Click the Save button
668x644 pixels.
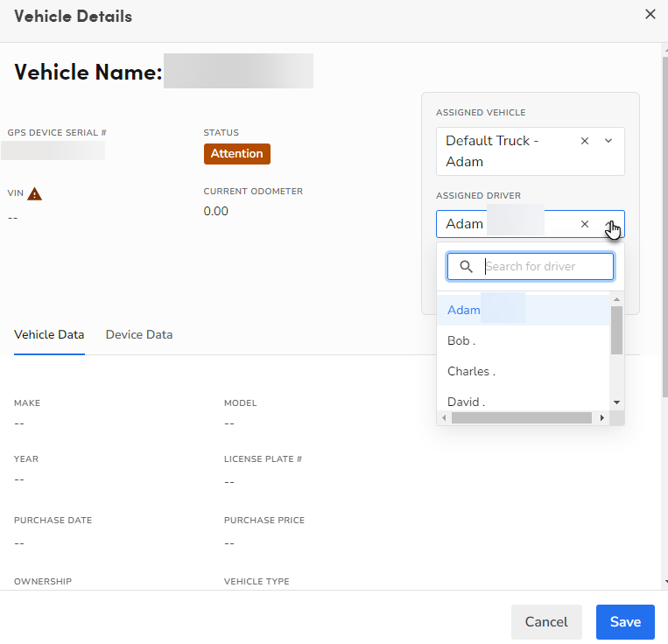coord(625,622)
